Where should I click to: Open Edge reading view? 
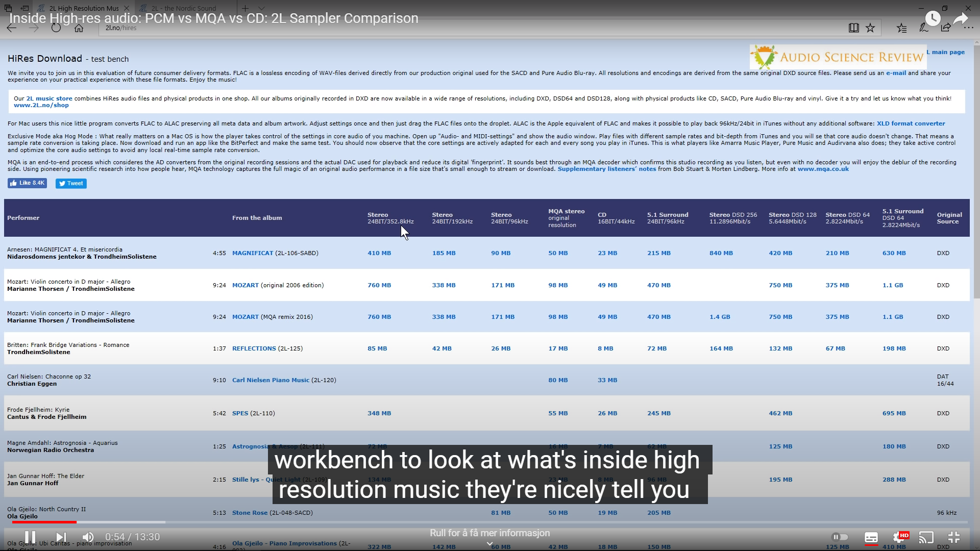[x=853, y=28]
